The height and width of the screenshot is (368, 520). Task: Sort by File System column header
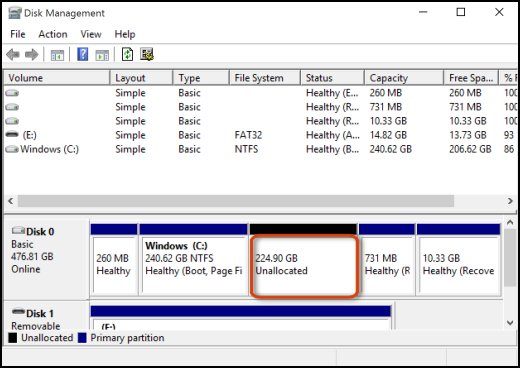265,78
